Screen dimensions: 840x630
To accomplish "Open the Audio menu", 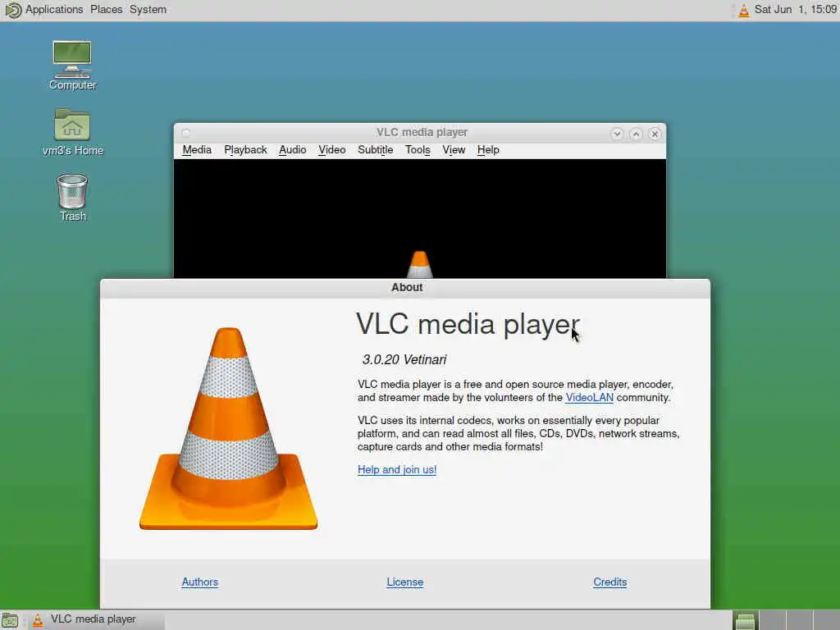I will 293,150.
